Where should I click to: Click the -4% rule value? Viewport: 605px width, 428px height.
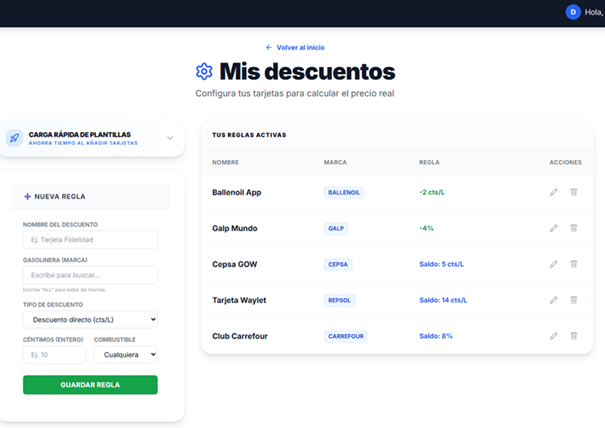[x=426, y=228]
